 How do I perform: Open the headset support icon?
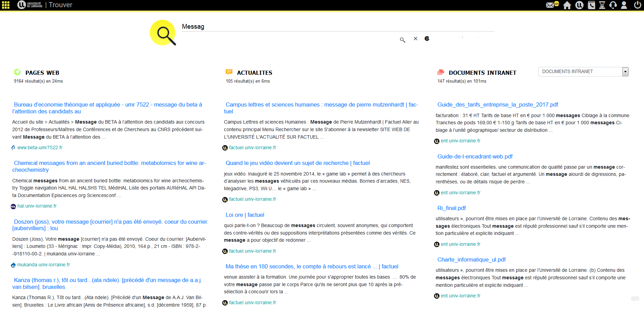[x=613, y=5]
